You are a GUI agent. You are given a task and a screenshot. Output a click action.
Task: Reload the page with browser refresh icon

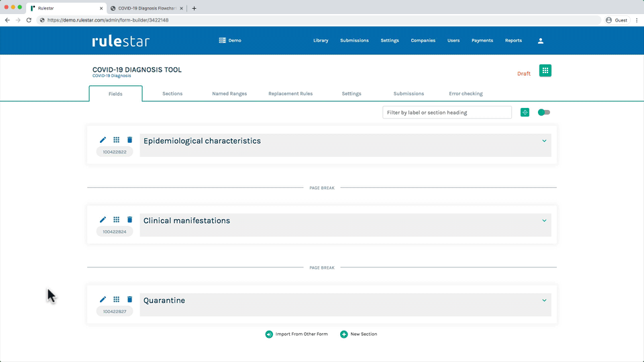[x=29, y=20]
